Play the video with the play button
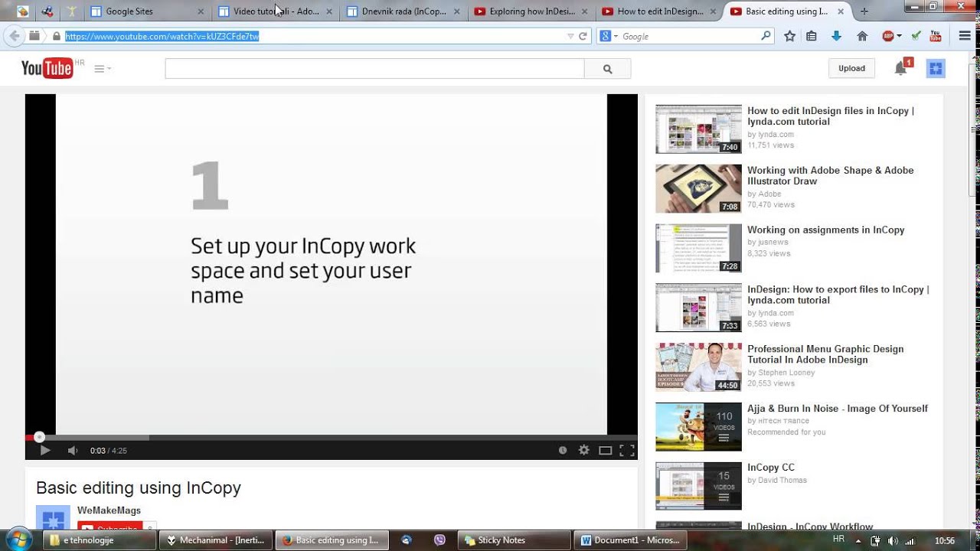980x551 pixels. pos(45,451)
